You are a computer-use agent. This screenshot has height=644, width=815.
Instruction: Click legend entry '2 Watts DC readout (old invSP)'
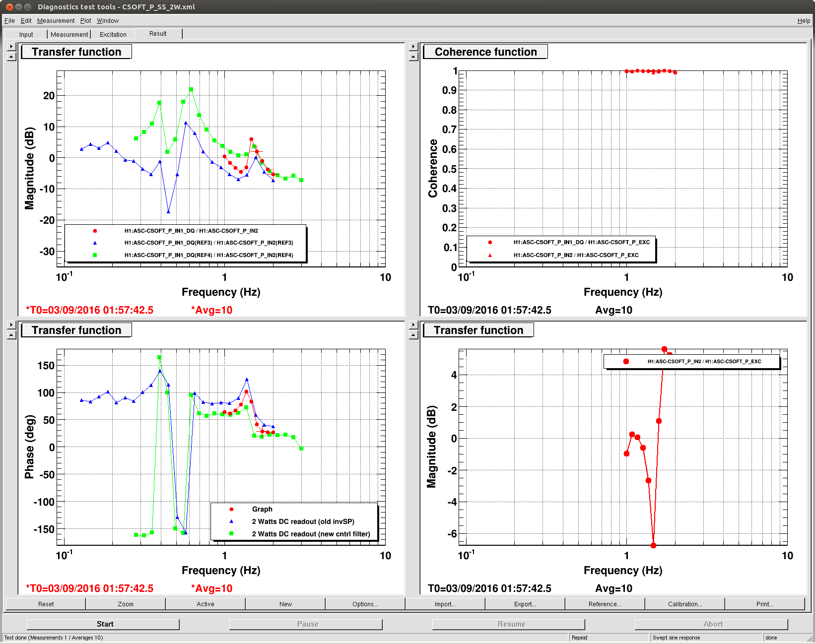click(303, 521)
